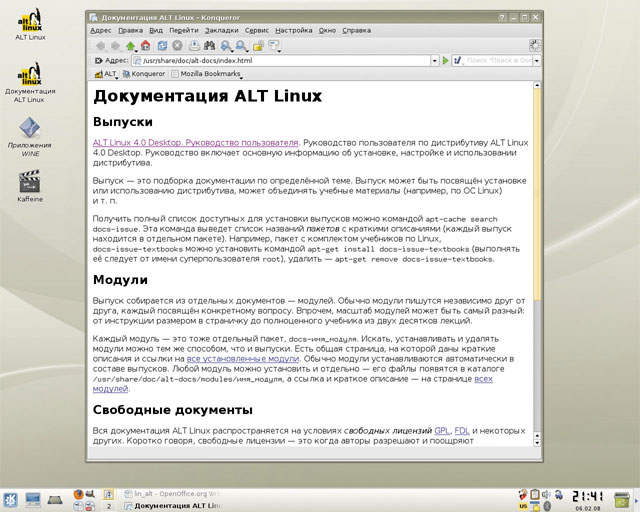Open the Настройка menu
The height and width of the screenshot is (512, 640).
[293, 30]
